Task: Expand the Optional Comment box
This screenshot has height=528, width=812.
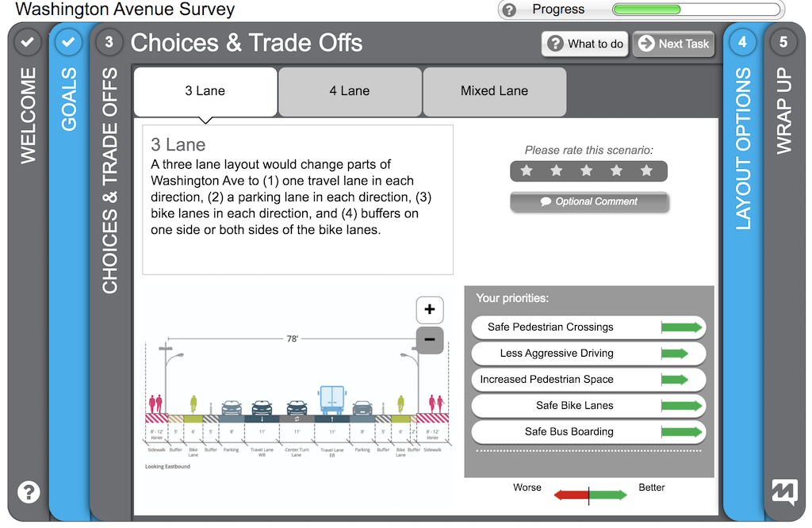Action: [589, 202]
